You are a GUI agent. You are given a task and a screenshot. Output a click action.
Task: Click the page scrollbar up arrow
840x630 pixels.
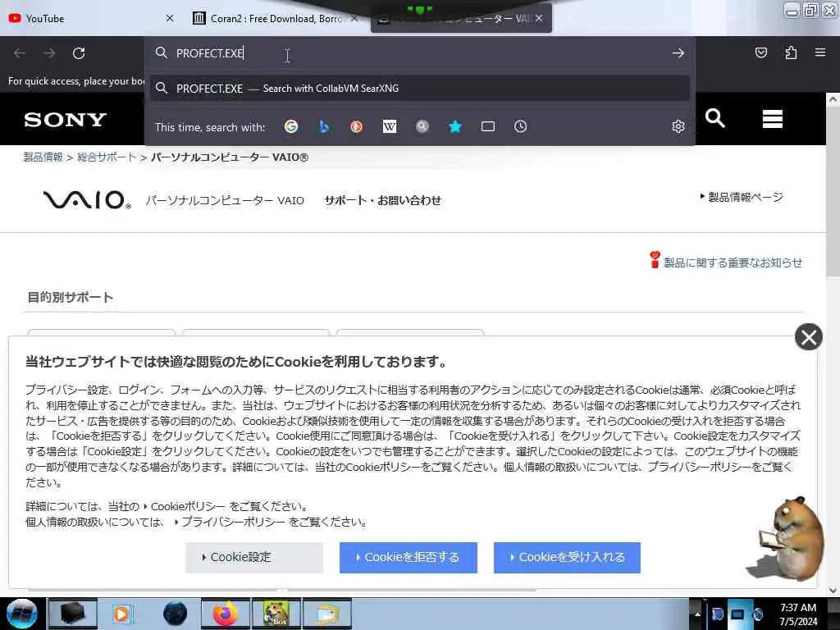click(x=833, y=99)
